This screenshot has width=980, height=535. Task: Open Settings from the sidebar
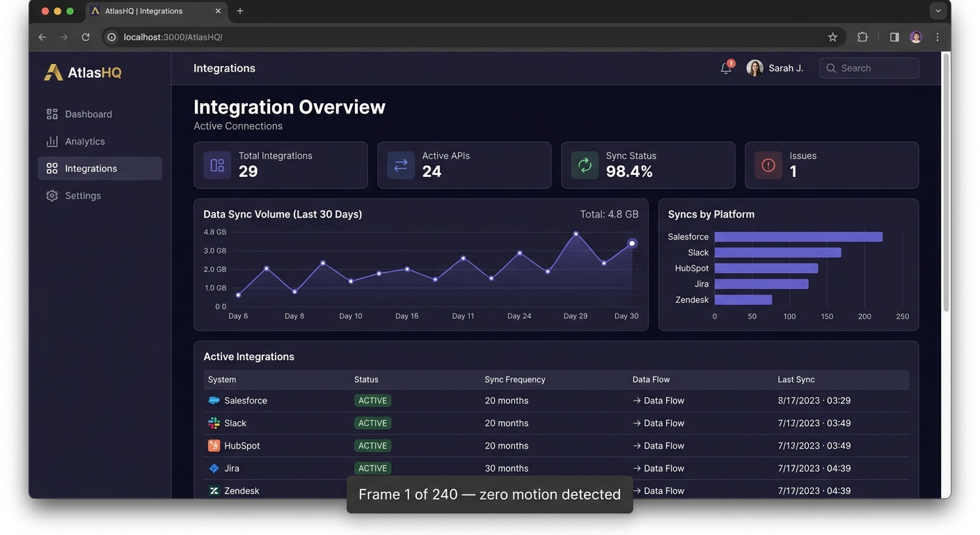[x=83, y=196]
